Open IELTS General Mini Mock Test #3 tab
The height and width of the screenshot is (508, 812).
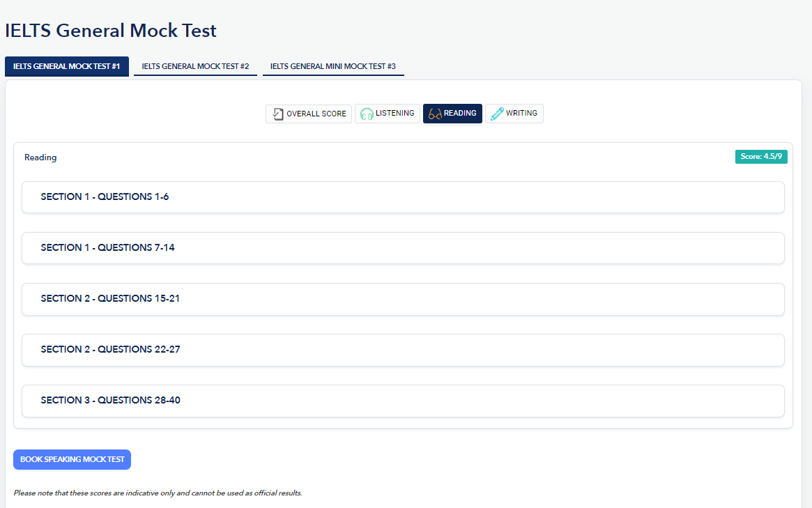coord(332,66)
